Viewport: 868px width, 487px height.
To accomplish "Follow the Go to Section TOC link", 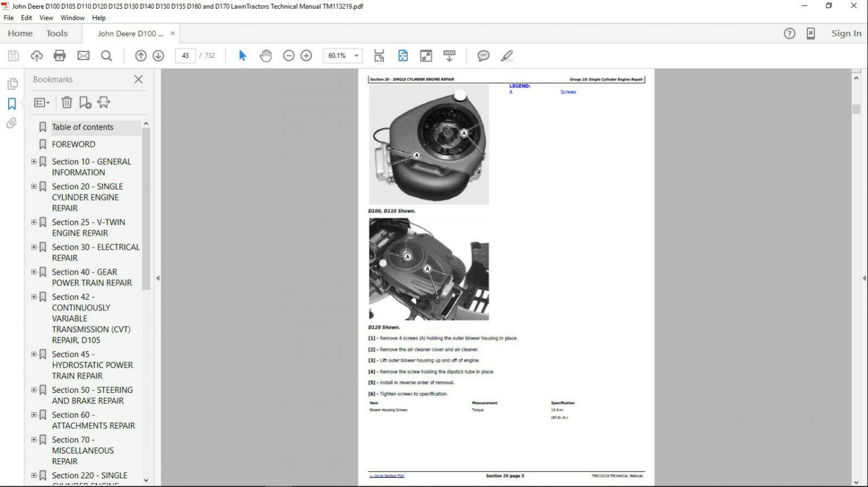I will 386,475.
